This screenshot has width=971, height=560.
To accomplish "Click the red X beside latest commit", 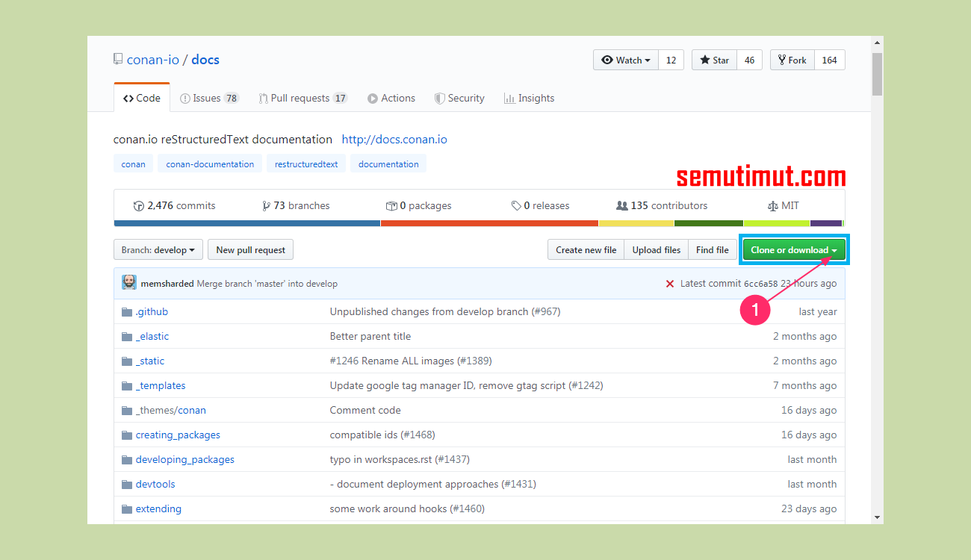I will [x=670, y=283].
